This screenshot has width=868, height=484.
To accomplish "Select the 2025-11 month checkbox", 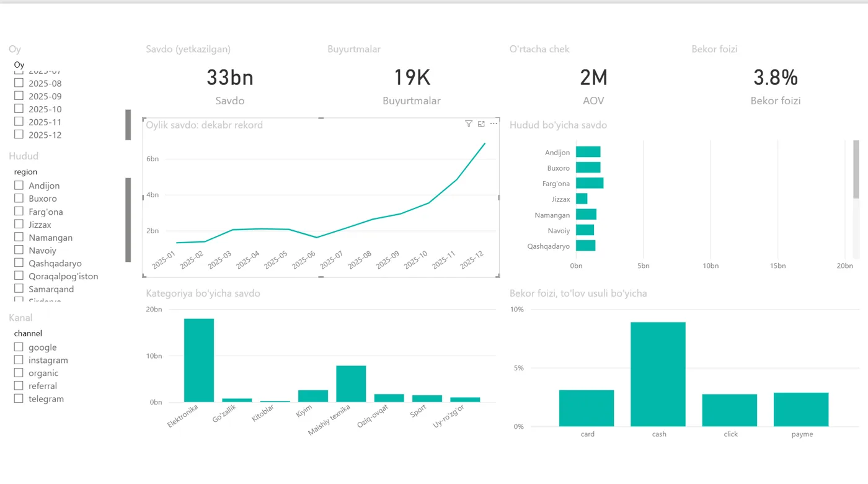I will [x=19, y=122].
